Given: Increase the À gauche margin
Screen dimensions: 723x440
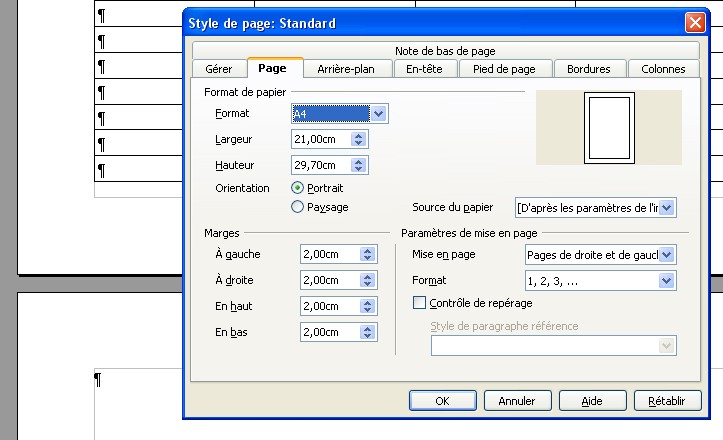Looking at the screenshot, I should pyautogui.click(x=367, y=250).
